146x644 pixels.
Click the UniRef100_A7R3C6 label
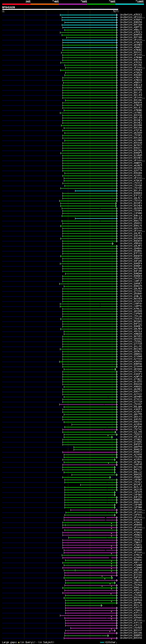pos(131,63)
